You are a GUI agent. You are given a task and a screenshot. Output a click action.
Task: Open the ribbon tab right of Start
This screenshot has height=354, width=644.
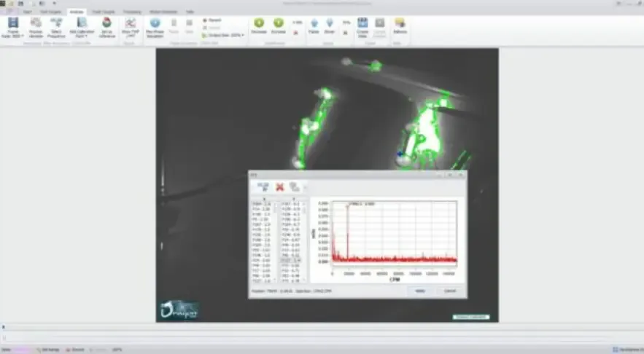coord(51,12)
